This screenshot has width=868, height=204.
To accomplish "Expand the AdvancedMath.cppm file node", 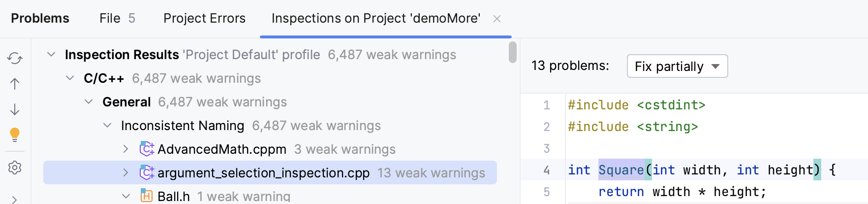I will click(x=126, y=149).
